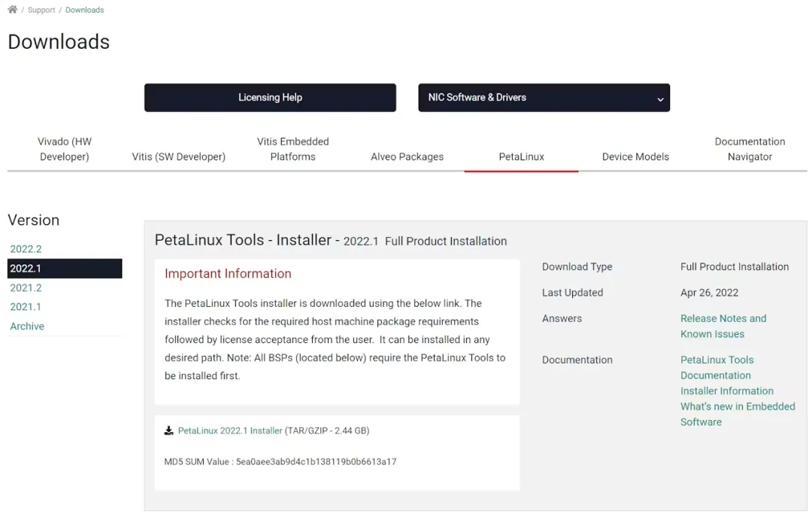
Task: Go to Support in the breadcrumb
Action: point(41,10)
